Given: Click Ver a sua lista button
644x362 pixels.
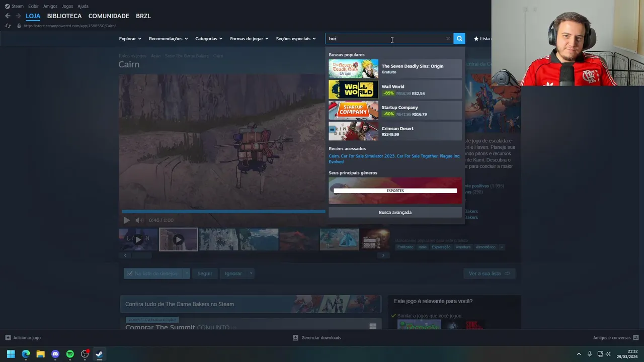Looking at the screenshot, I should [489, 274].
